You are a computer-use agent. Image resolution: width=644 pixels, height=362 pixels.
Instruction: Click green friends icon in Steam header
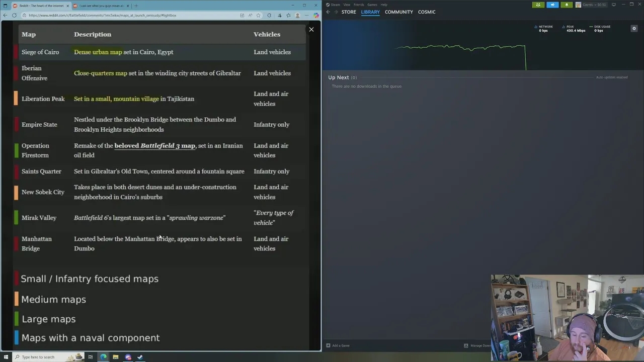coord(538,5)
